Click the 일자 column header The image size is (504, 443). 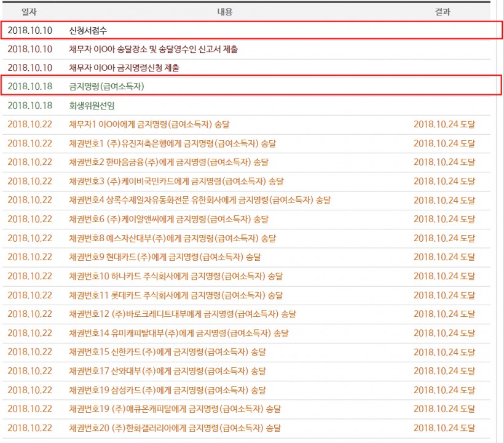pyautogui.click(x=29, y=12)
